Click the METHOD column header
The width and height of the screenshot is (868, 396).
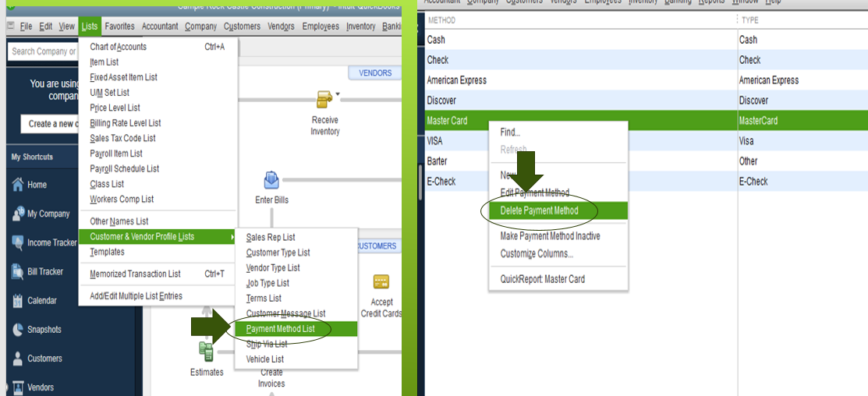[x=581, y=20]
